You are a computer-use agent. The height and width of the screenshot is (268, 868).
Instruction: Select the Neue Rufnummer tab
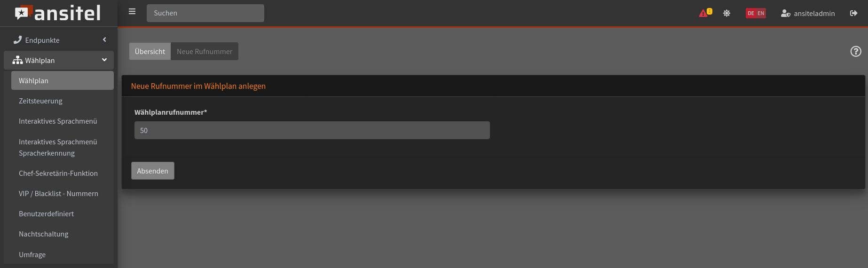[205, 51]
